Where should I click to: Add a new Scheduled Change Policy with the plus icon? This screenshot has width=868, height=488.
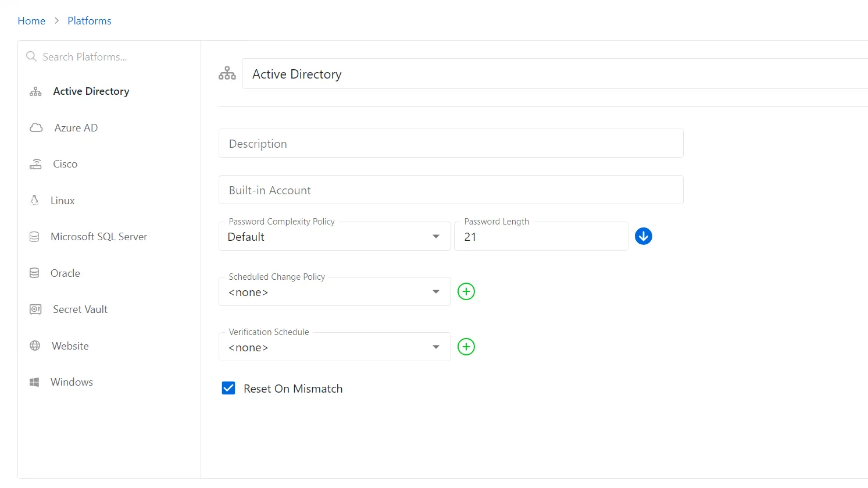pyautogui.click(x=466, y=291)
